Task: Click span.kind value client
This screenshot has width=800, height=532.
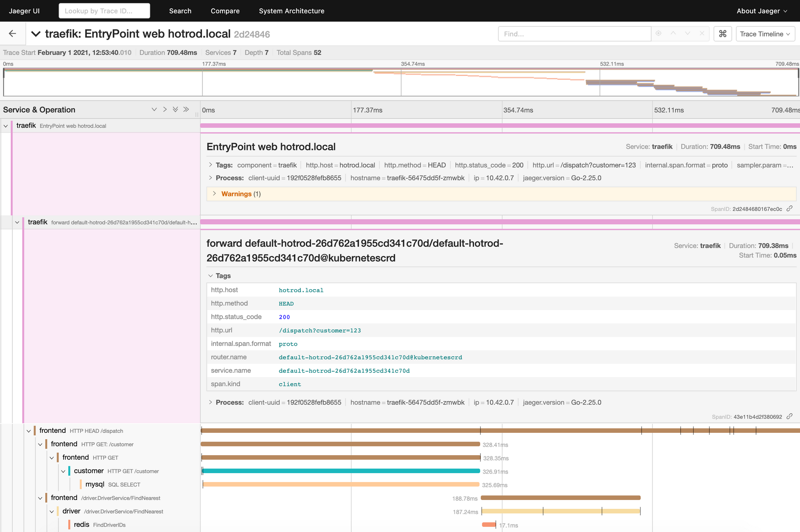Action: click(290, 384)
